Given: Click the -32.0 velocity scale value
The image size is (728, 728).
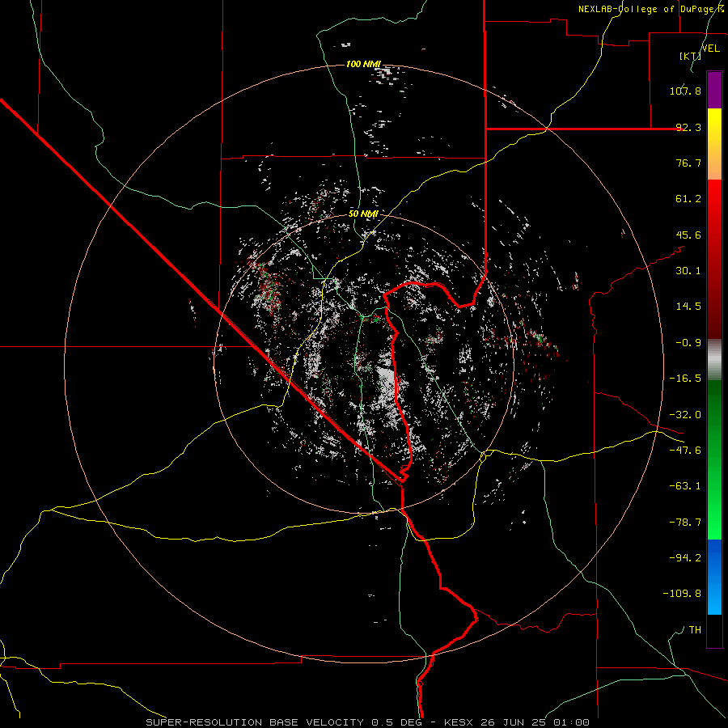Looking at the screenshot, I should [x=685, y=415].
